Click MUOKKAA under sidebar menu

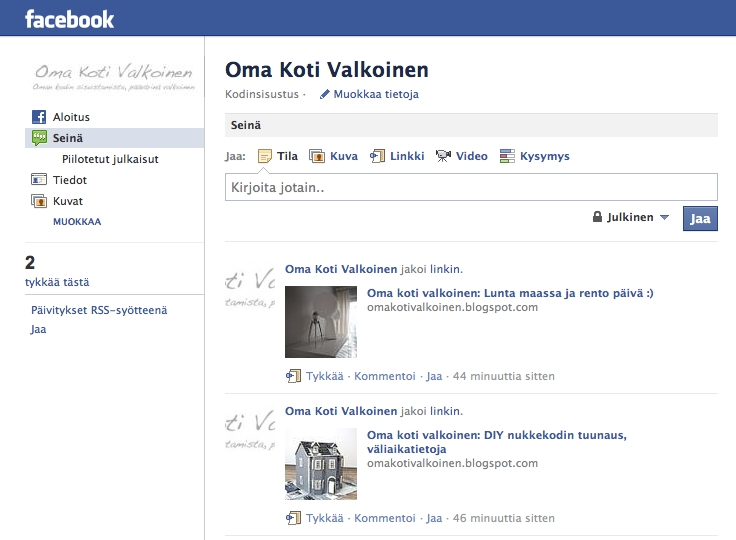(77, 222)
